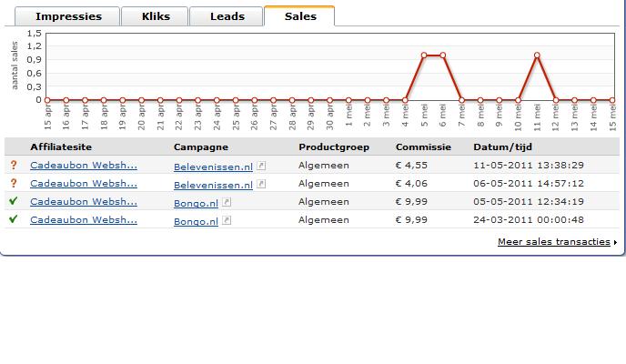Click the green checkmark icon for the 24-03-2011 sale
Viewport: 626px width, 364px height.
click(13, 218)
